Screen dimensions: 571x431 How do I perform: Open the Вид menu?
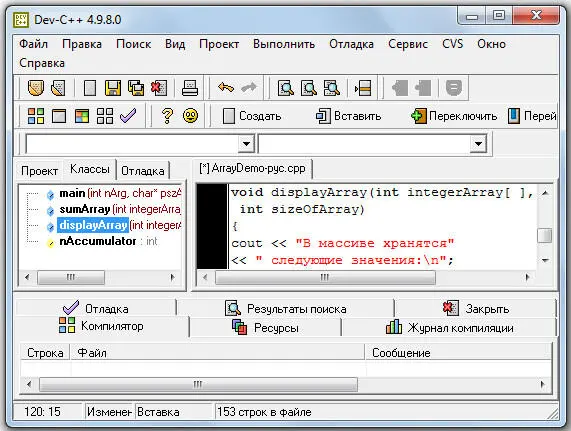tap(175, 44)
